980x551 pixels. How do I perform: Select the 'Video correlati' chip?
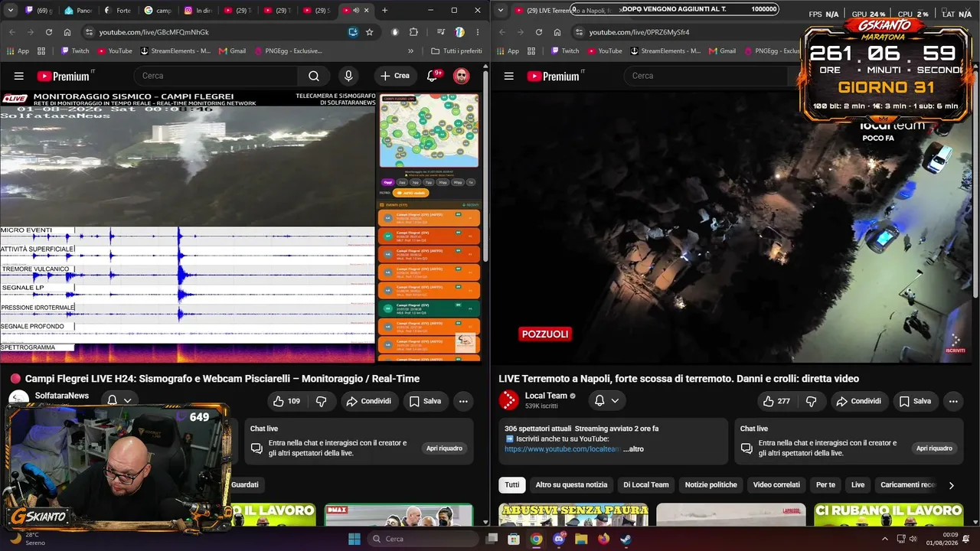(776, 485)
